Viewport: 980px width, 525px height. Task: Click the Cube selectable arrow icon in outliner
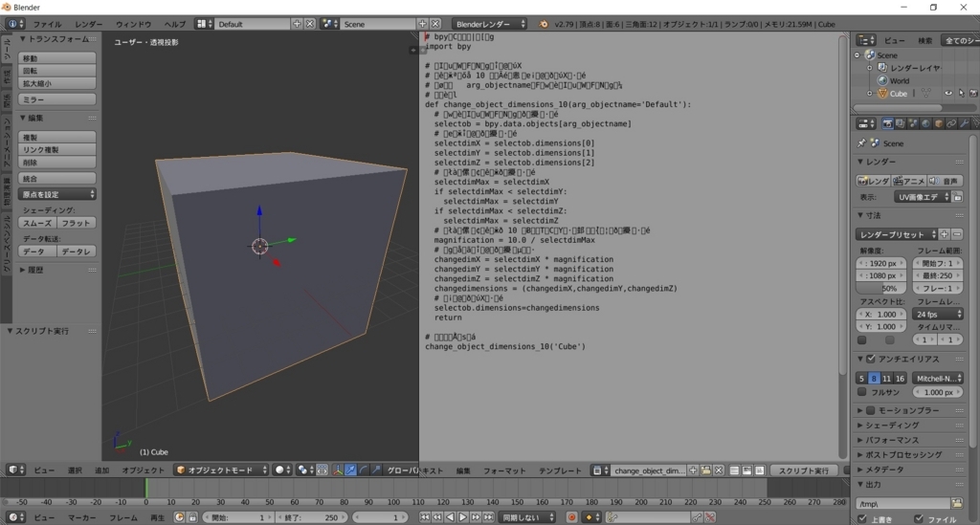pos(961,93)
